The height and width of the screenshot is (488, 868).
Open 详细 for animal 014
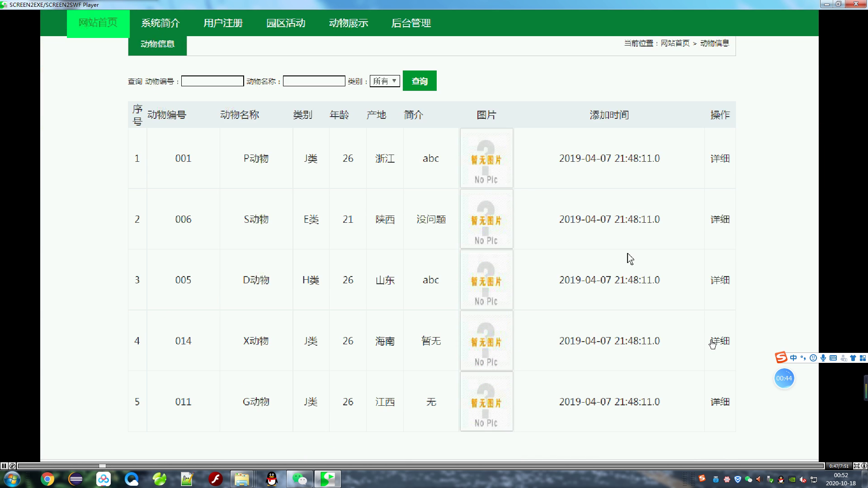click(x=720, y=341)
